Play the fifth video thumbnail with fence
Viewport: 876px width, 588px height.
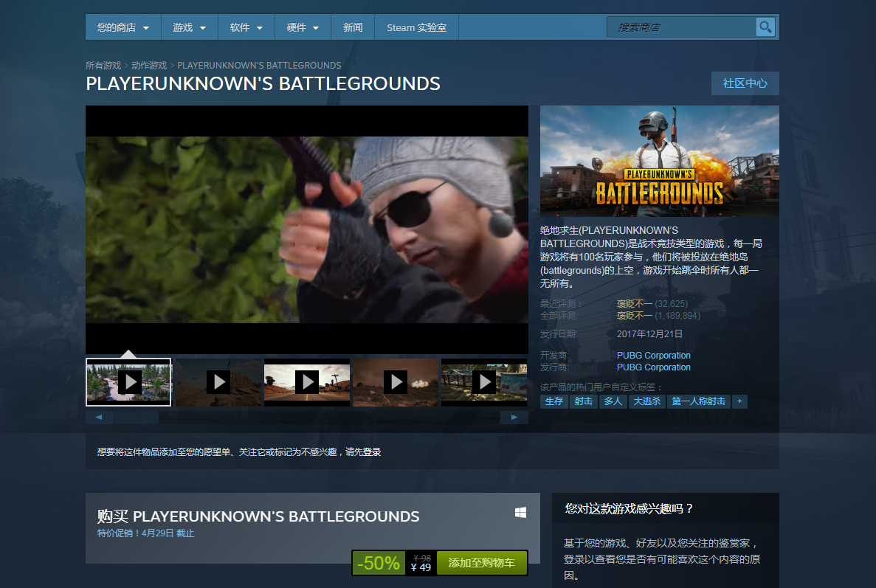coord(484,382)
